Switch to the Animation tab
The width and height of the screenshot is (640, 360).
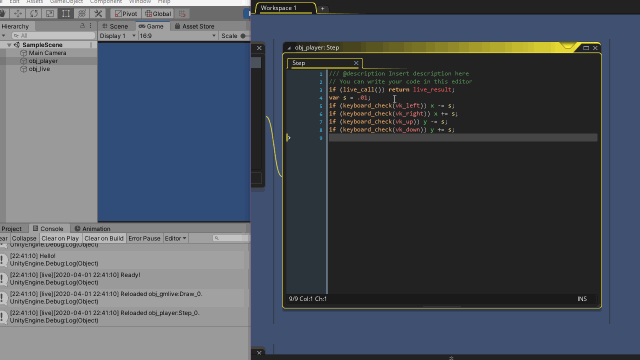92,229
